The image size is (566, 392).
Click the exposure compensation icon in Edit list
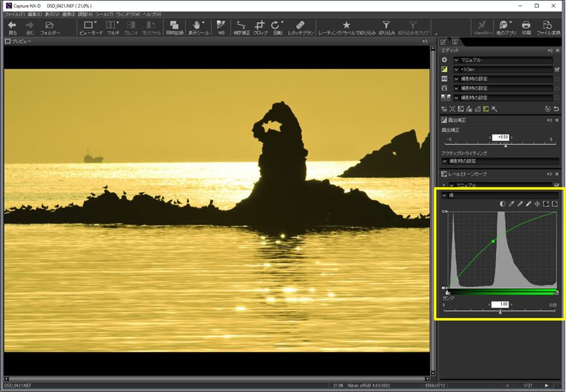click(444, 69)
